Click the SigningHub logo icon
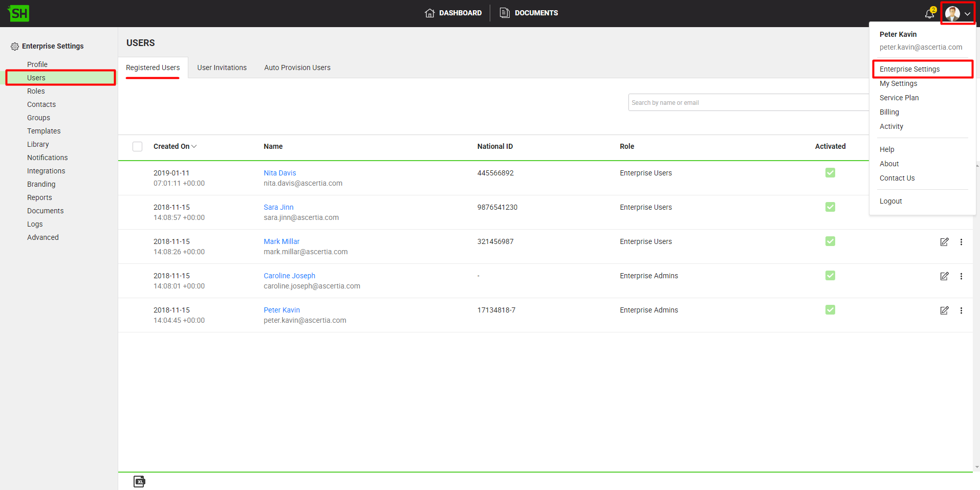The height and width of the screenshot is (490, 980). point(19,13)
